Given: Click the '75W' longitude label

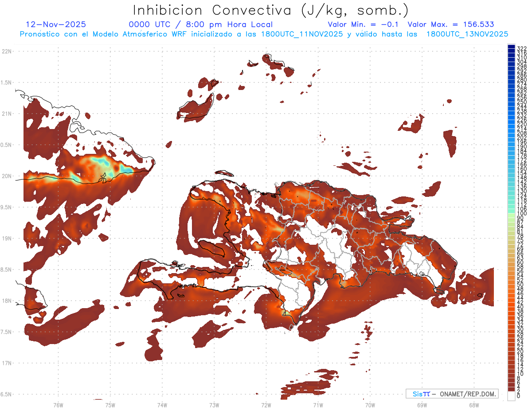Looking at the screenshot, I should click(110, 405).
